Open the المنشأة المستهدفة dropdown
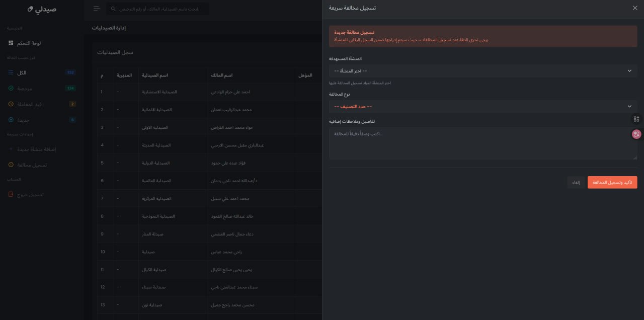The width and height of the screenshot is (644, 320). click(483, 71)
